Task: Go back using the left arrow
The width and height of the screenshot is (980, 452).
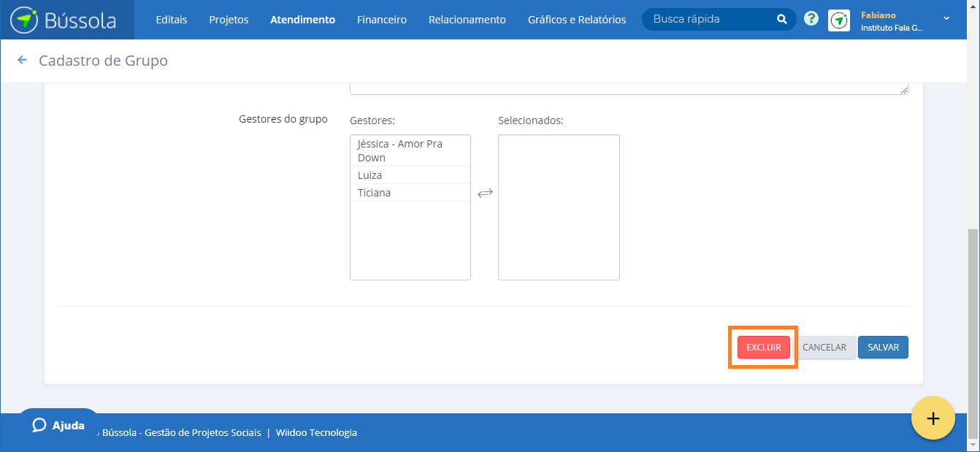Action: coord(22,61)
